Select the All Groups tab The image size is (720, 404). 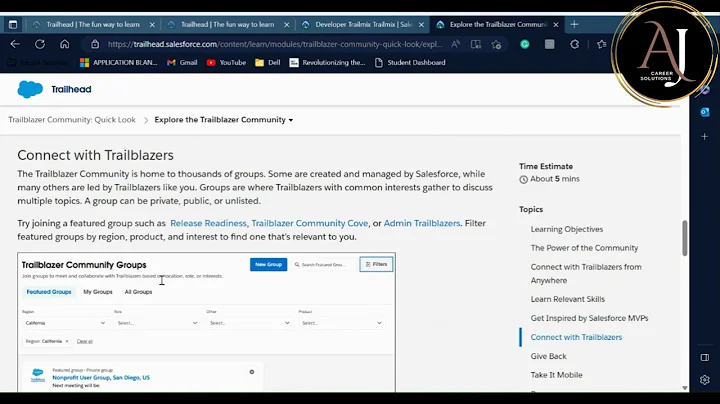(x=138, y=292)
